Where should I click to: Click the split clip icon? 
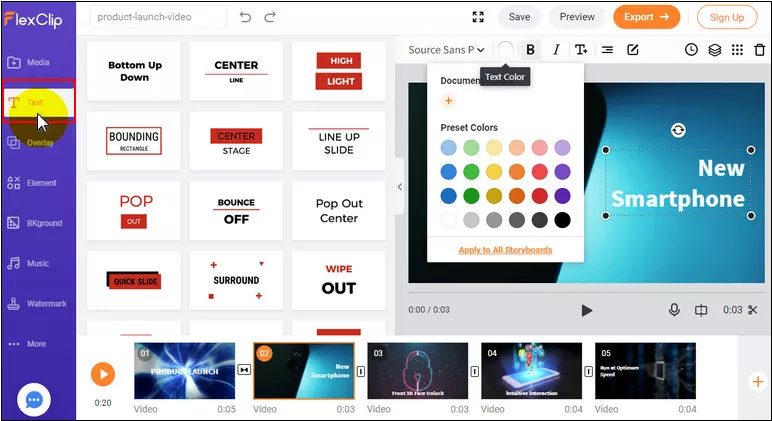pyautogui.click(x=701, y=310)
